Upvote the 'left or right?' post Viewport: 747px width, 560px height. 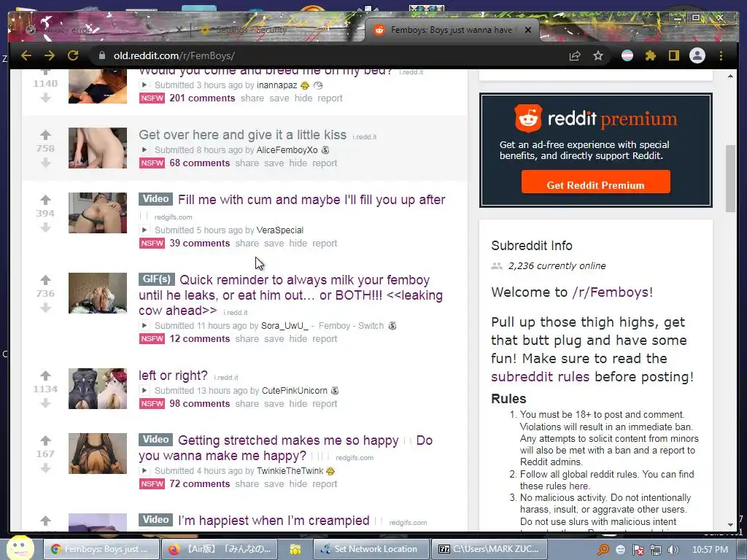tap(45, 376)
